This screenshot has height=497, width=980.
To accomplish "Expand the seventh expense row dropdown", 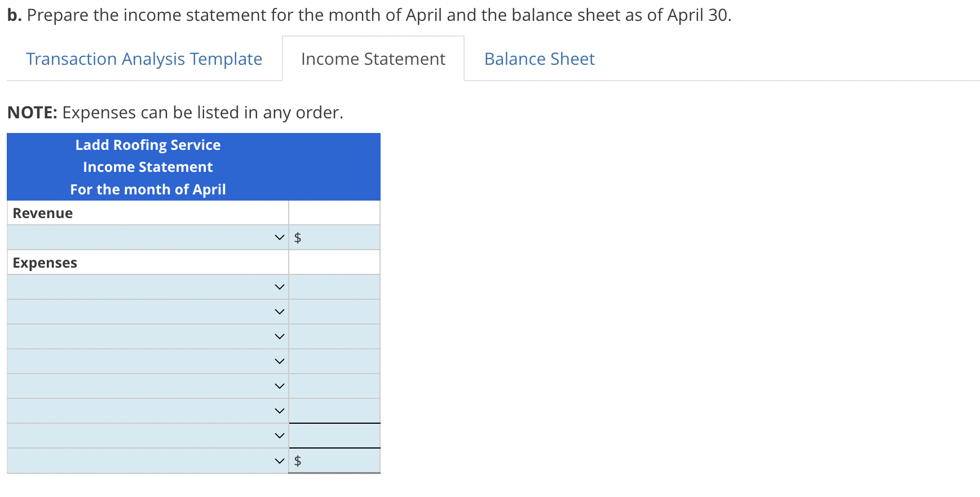I will coord(279,435).
